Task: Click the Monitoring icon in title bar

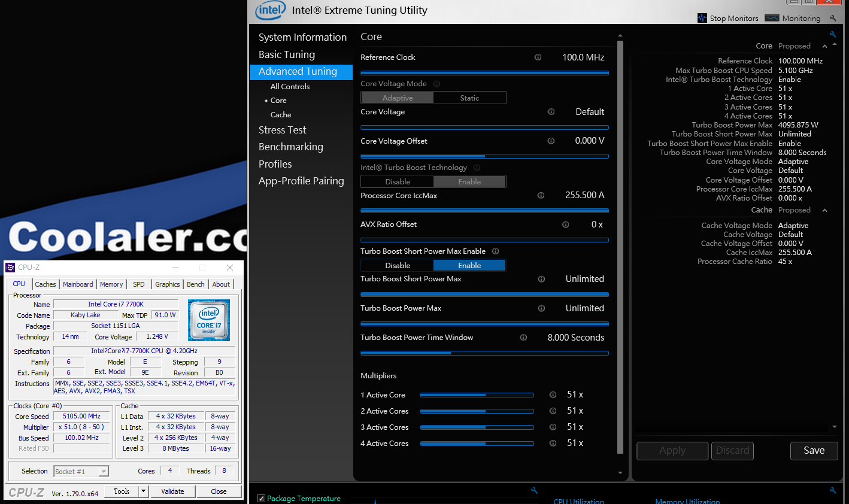Action: 772,18
